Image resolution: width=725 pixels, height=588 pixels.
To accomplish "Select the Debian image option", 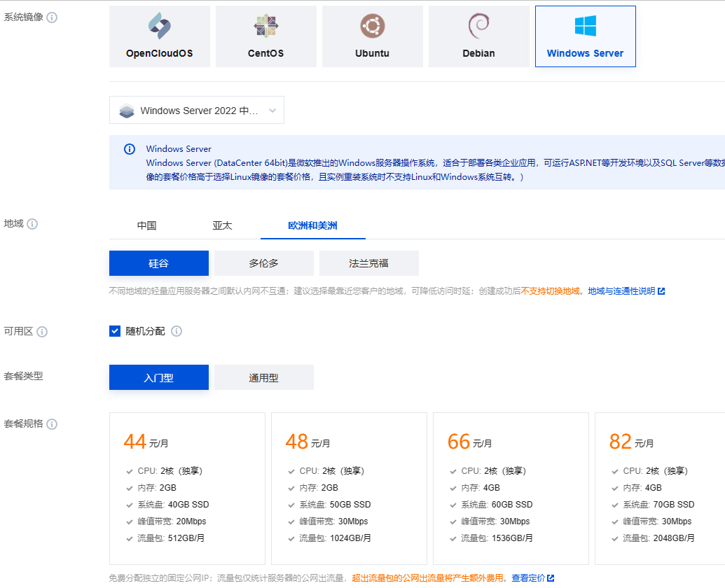I will pyautogui.click(x=478, y=36).
